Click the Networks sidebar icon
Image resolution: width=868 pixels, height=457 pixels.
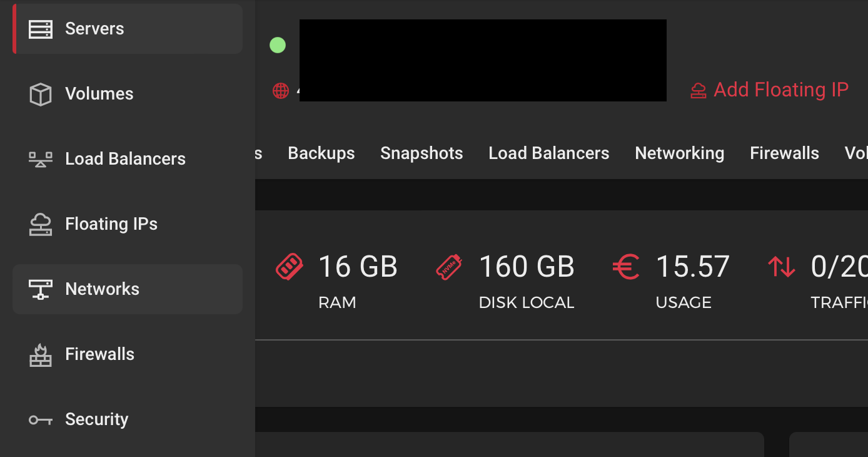[x=41, y=289]
